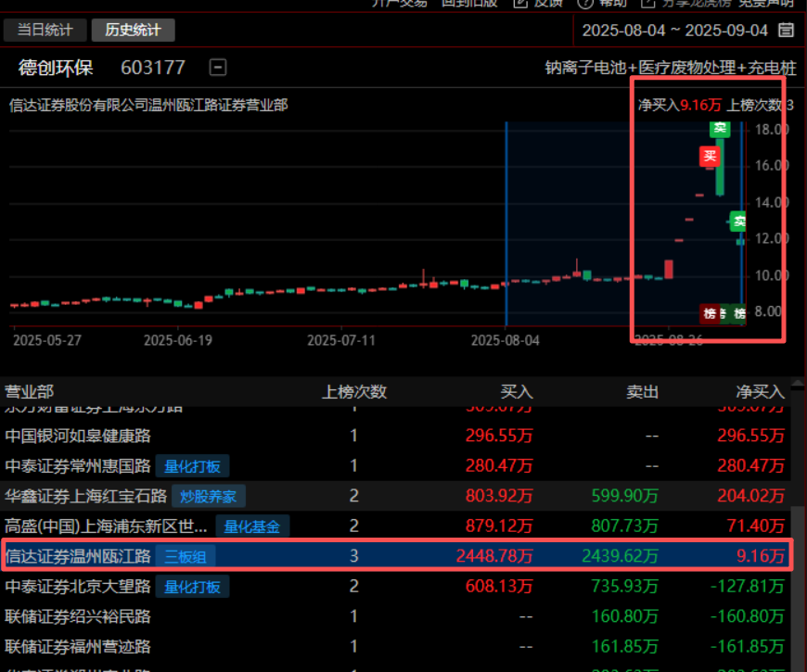Viewport: 807px width, 672px height.
Task: Click the 2025-08-04 date label on chart axis
Action: pos(505,340)
